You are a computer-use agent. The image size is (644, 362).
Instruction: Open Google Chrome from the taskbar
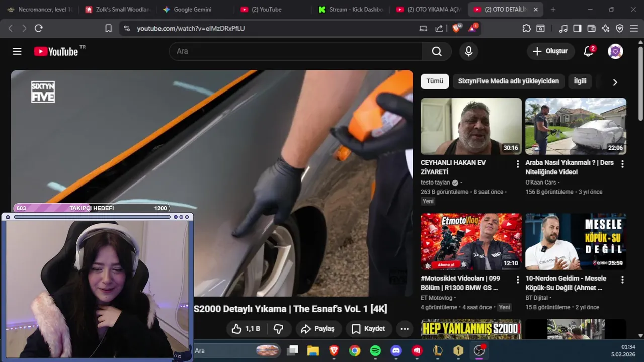(x=355, y=351)
